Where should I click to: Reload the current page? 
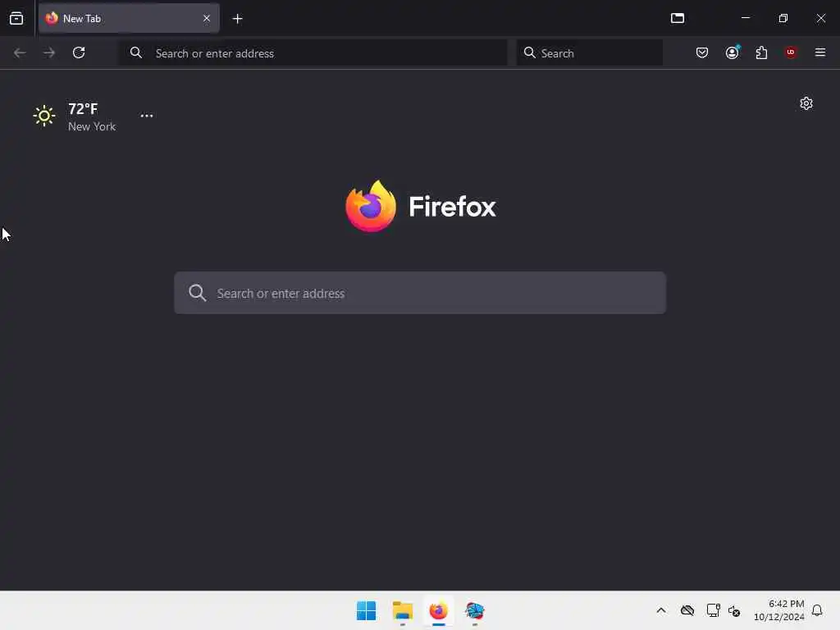79,52
